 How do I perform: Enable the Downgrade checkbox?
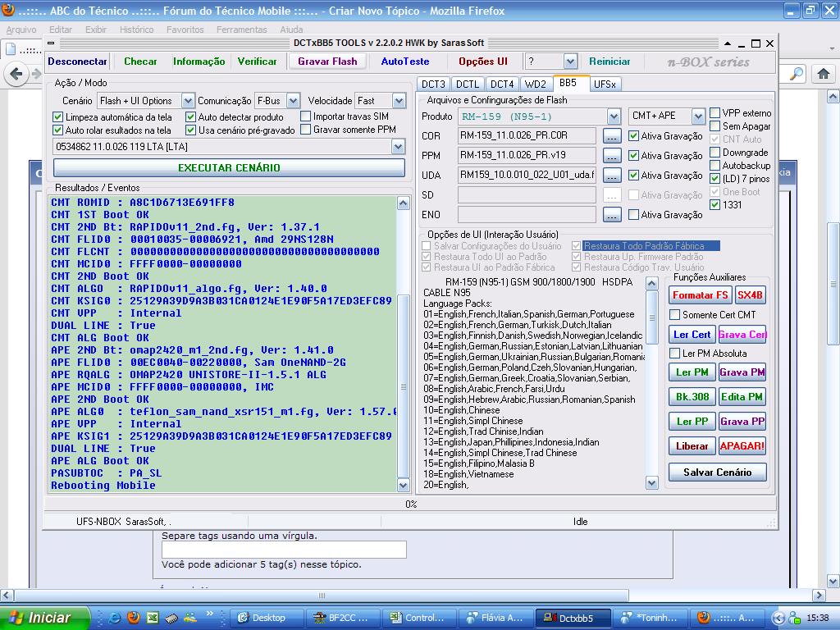(x=714, y=153)
